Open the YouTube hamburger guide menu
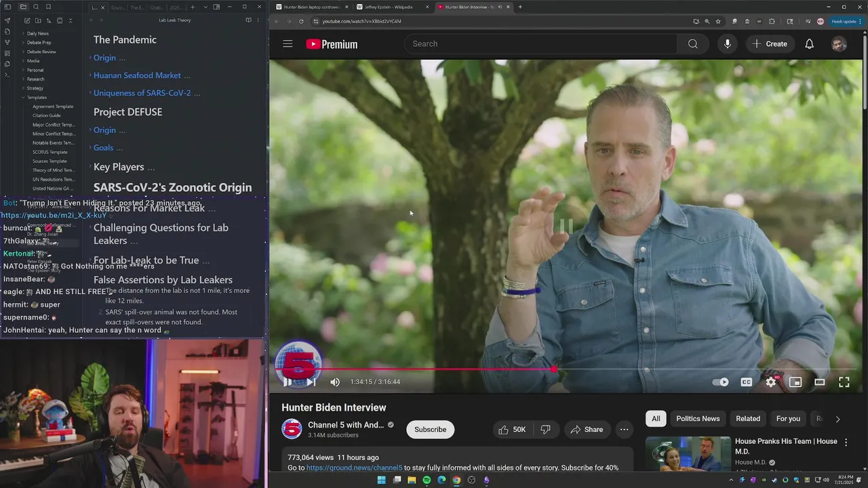The image size is (868, 488). click(x=288, y=44)
